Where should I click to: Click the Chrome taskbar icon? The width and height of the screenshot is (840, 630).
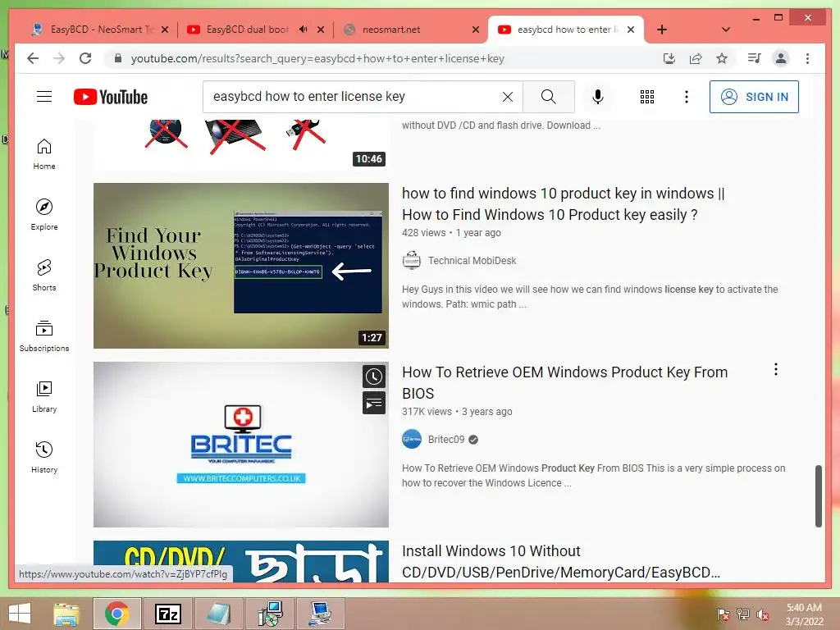coord(116,614)
